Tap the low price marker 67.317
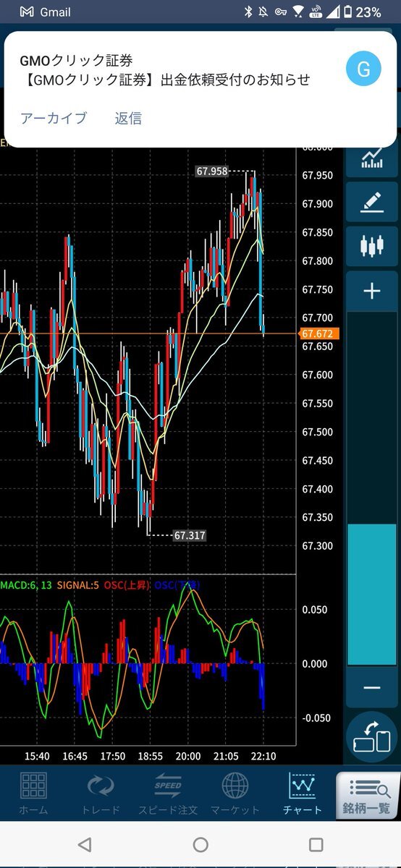Image resolution: width=401 pixels, height=868 pixels. 190,536
